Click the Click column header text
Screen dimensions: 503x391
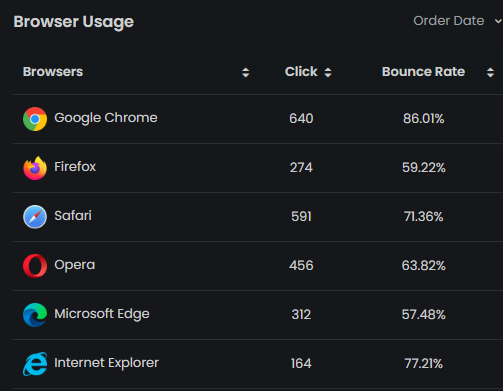[x=301, y=72]
